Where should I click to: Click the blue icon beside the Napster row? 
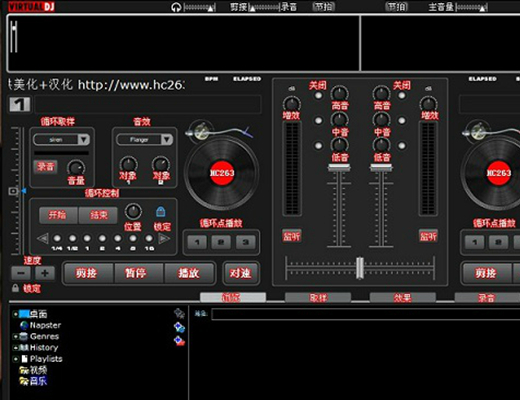179,327
